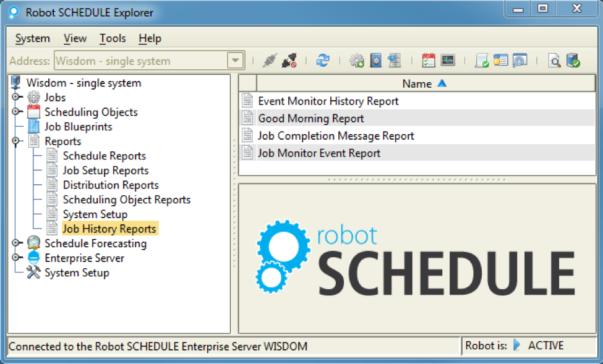603x364 pixels.
Task: Click the Name column sort arrow
Action: click(442, 83)
